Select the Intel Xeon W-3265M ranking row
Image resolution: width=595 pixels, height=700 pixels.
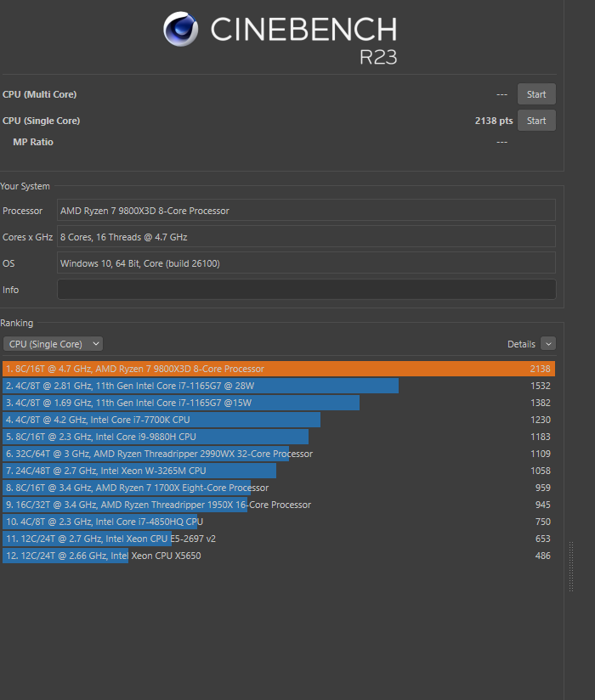coord(139,471)
